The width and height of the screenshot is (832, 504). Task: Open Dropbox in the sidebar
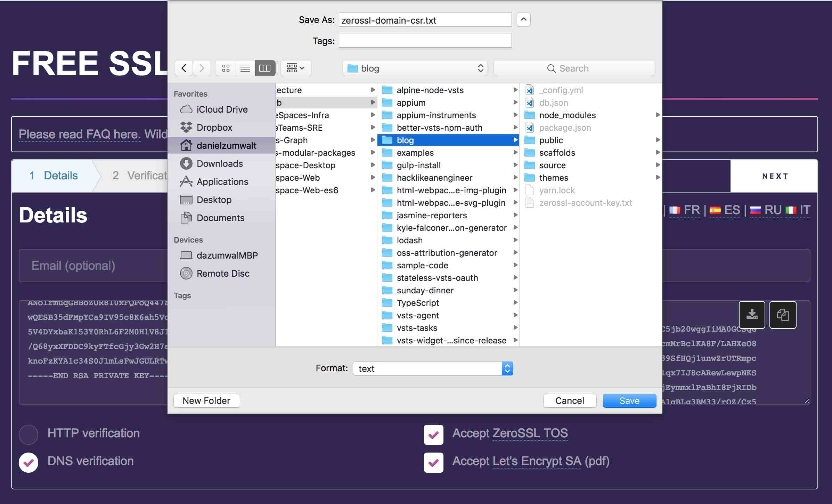214,128
